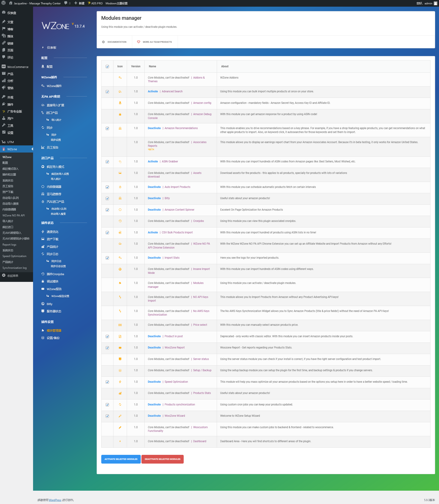Image resolution: width=439 pixels, height=504 pixels.
Task: Open the new content dropdown in admin bar
Action: pyautogui.click(x=79, y=3)
